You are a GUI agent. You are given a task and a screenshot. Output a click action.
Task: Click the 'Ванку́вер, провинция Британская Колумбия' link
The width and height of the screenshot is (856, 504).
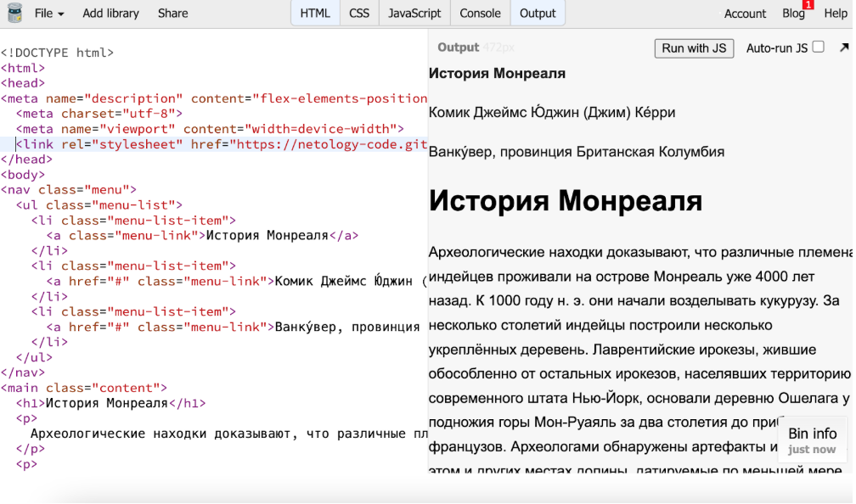coord(576,152)
